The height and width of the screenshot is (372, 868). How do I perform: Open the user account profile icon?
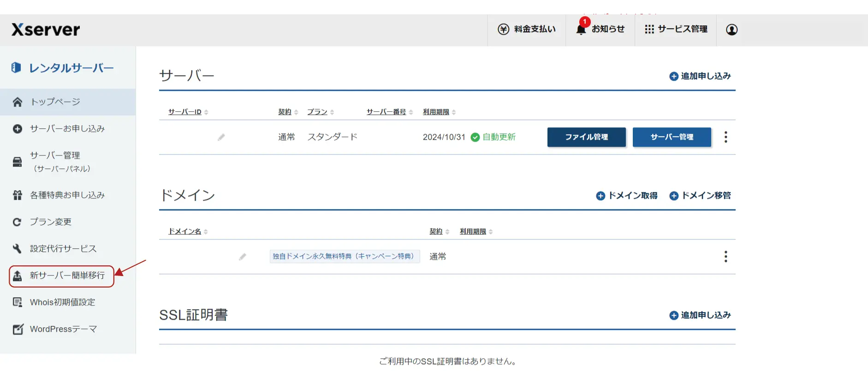(731, 30)
